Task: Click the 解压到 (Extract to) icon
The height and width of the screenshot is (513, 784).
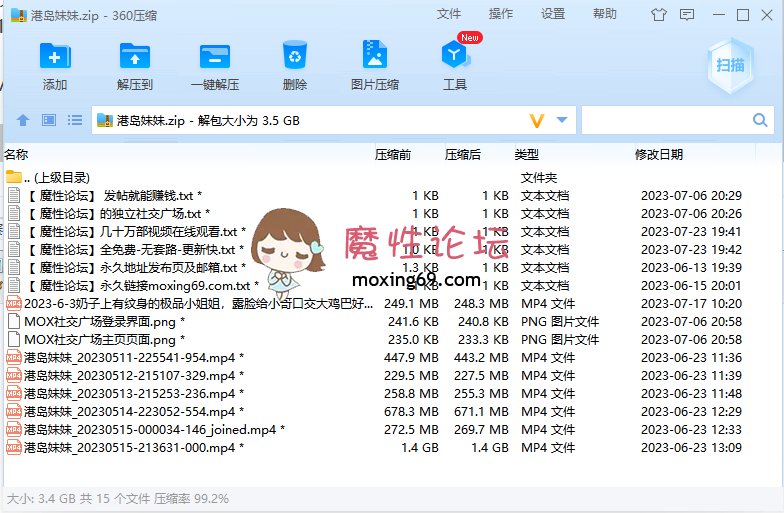Action: (x=134, y=56)
